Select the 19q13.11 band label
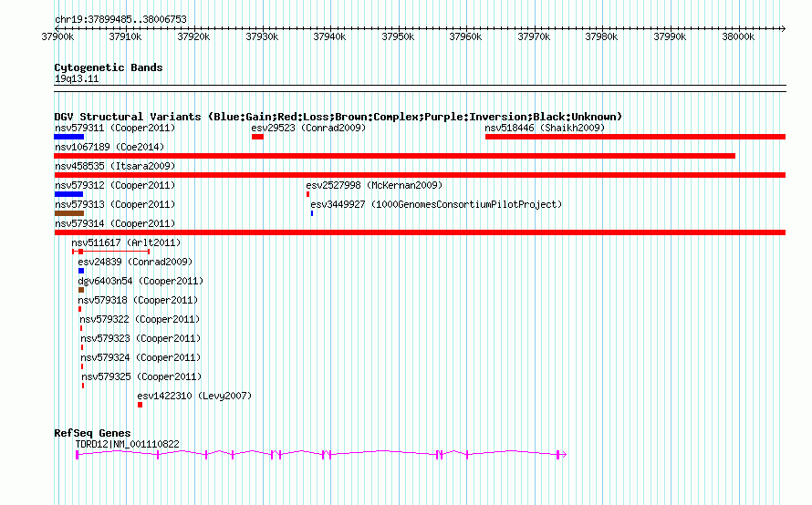The width and height of the screenshot is (812, 505). tap(77, 78)
